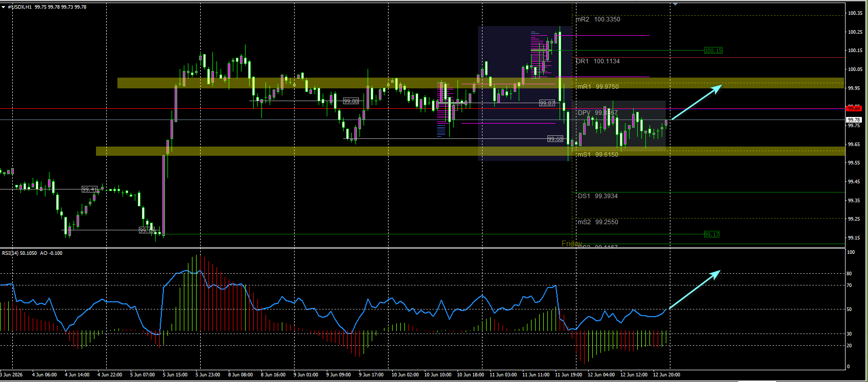Select the boxed 99.41 level label
The image size is (868, 382).
click(89, 189)
